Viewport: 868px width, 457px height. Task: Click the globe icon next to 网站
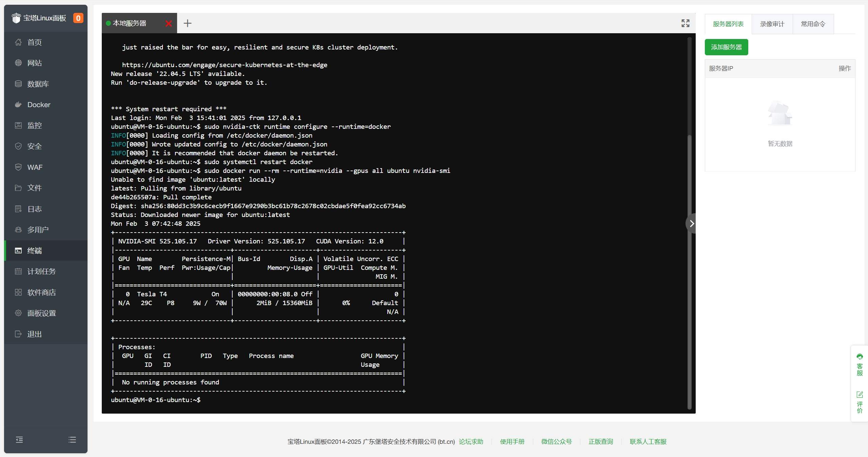coord(18,63)
